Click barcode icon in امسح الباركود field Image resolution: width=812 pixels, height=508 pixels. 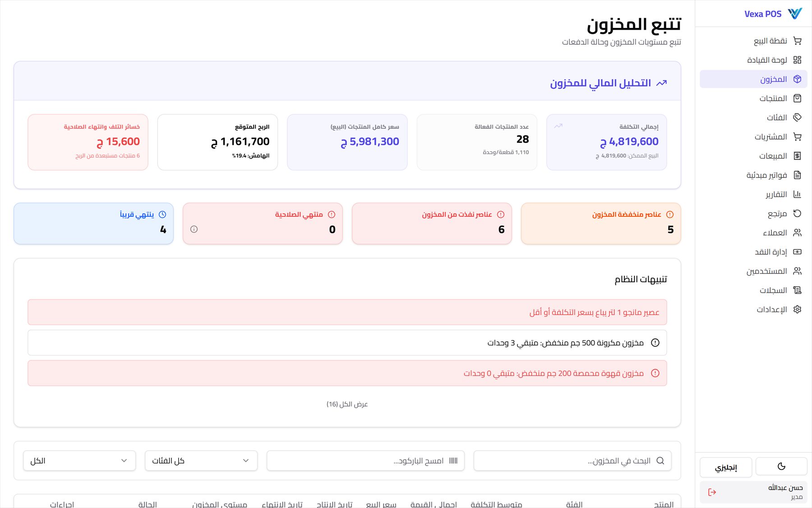pyautogui.click(x=453, y=461)
